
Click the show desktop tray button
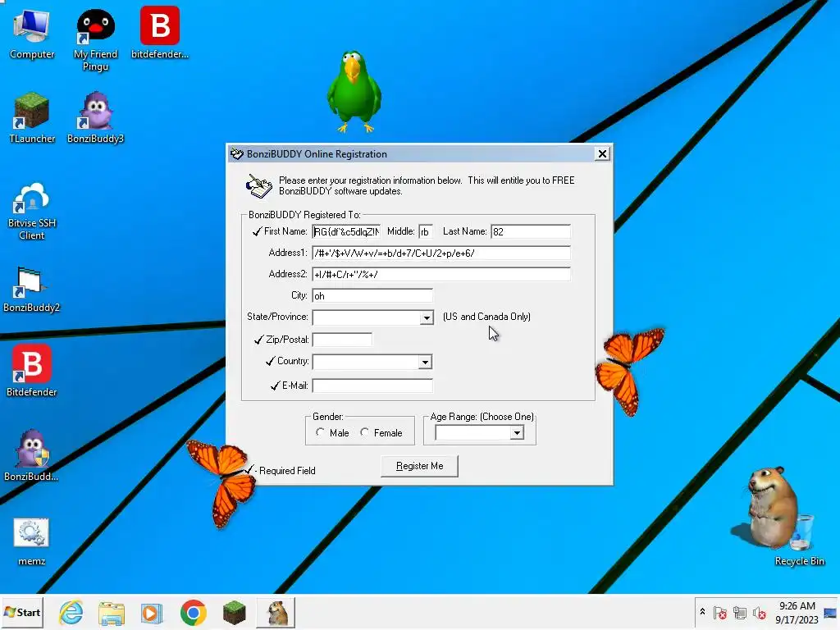pos(830,612)
